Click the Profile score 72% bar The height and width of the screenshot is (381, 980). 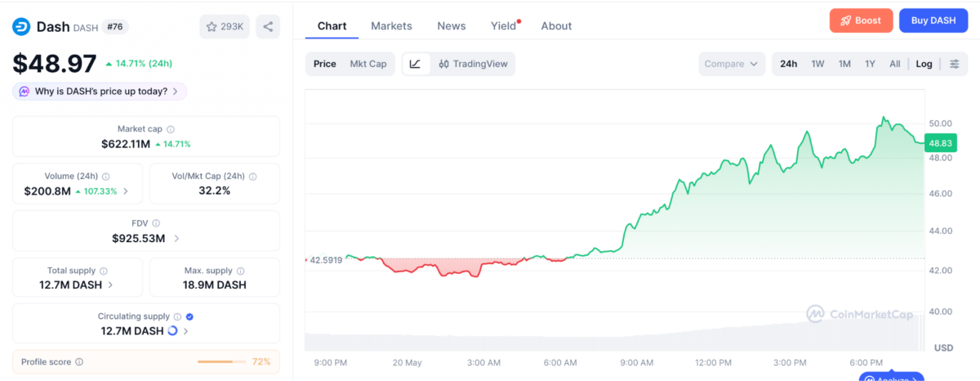tap(221, 361)
